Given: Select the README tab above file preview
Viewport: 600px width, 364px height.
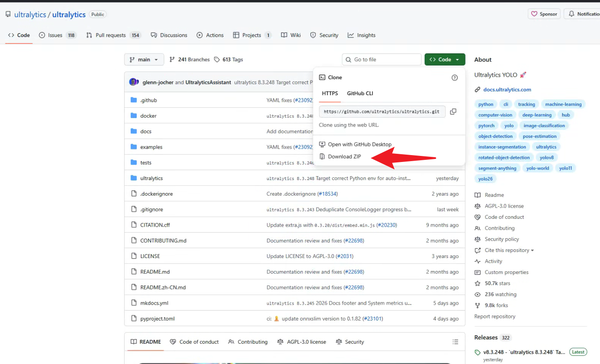Looking at the screenshot, I should [146, 342].
